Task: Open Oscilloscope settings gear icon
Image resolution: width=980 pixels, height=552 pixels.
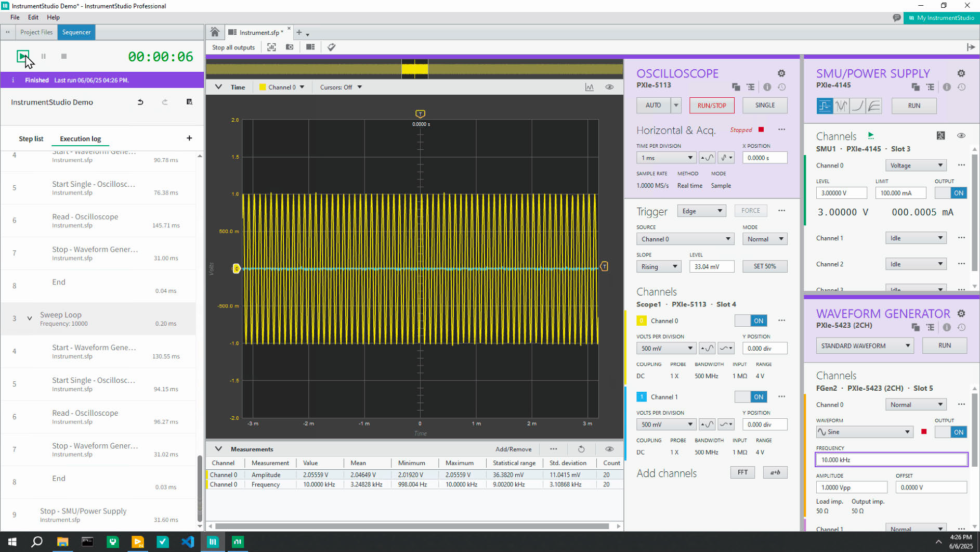Action: (x=781, y=73)
